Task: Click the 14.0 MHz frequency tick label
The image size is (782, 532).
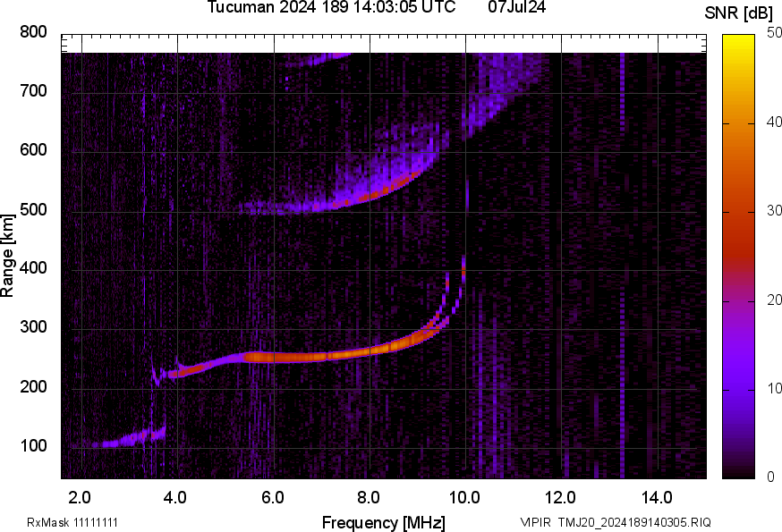Action: (x=657, y=498)
